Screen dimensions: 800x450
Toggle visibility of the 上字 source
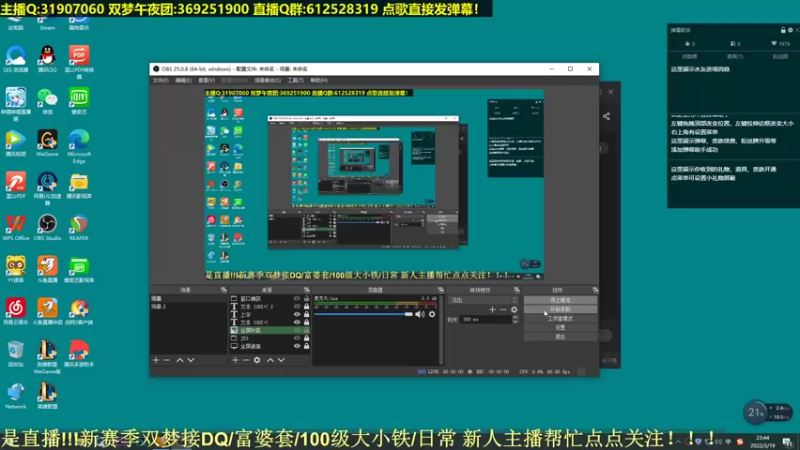pyautogui.click(x=297, y=314)
